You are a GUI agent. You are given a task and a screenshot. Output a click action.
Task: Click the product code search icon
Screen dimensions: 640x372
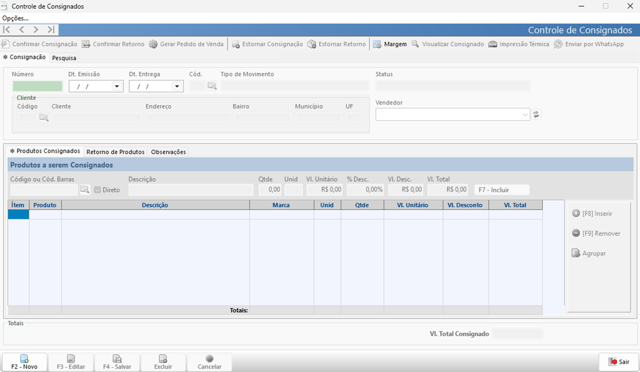[x=84, y=190]
